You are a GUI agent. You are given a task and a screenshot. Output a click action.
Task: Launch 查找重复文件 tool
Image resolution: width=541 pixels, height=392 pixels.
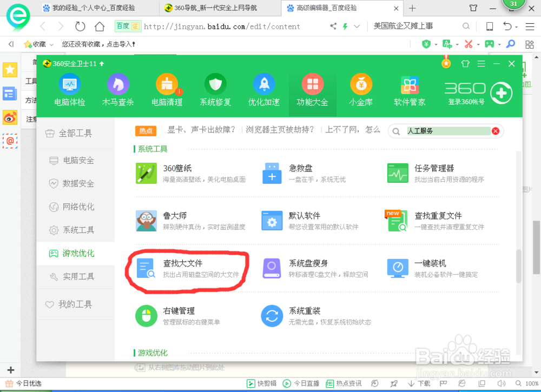(x=435, y=221)
